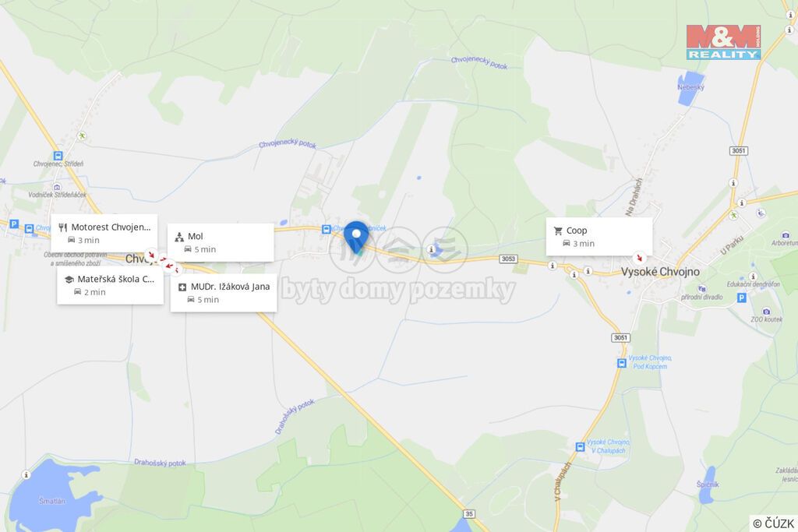The width and height of the screenshot is (798, 532).
Task: Click the red arrow marker under Coop card
Action: pyautogui.click(x=639, y=257)
